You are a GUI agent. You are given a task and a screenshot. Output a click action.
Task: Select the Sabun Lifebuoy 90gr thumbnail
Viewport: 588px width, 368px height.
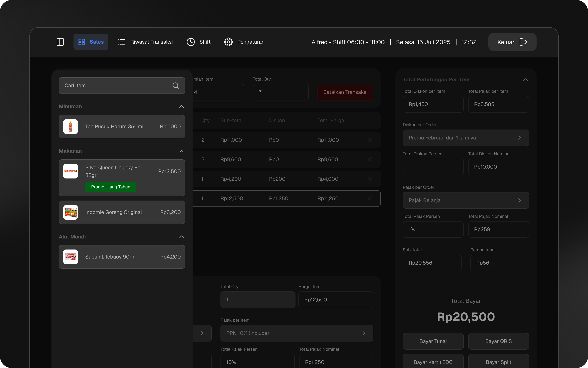click(70, 257)
